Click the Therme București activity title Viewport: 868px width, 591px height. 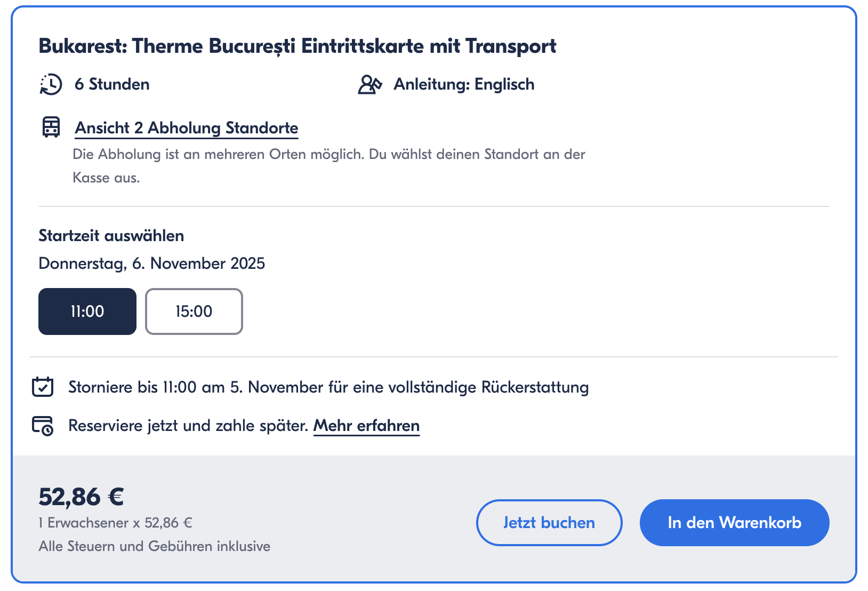tap(297, 46)
